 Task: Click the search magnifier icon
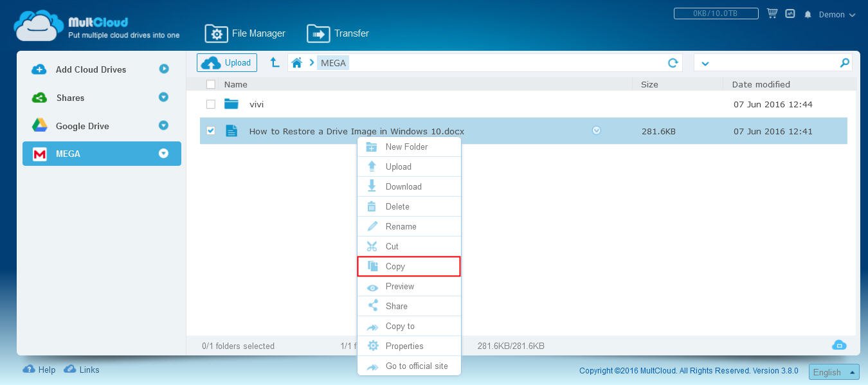point(845,62)
